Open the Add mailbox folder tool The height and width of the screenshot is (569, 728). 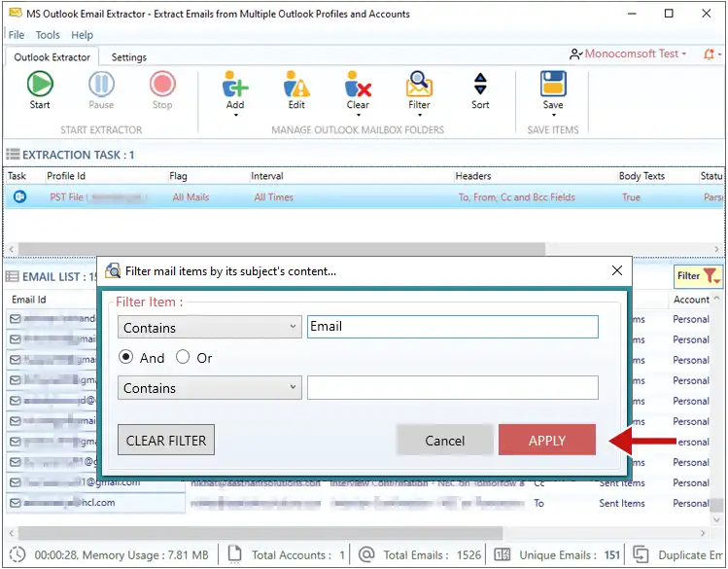(x=235, y=84)
